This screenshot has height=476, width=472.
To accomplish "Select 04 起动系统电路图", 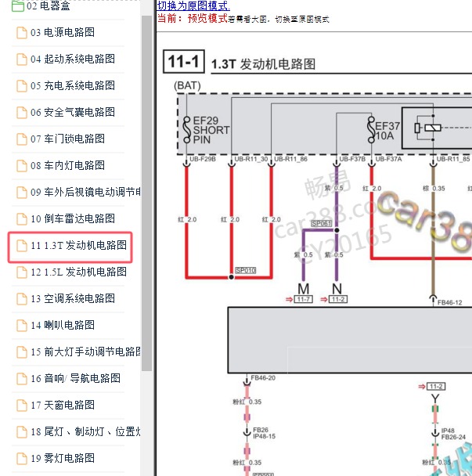I will pyautogui.click(x=73, y=59).
